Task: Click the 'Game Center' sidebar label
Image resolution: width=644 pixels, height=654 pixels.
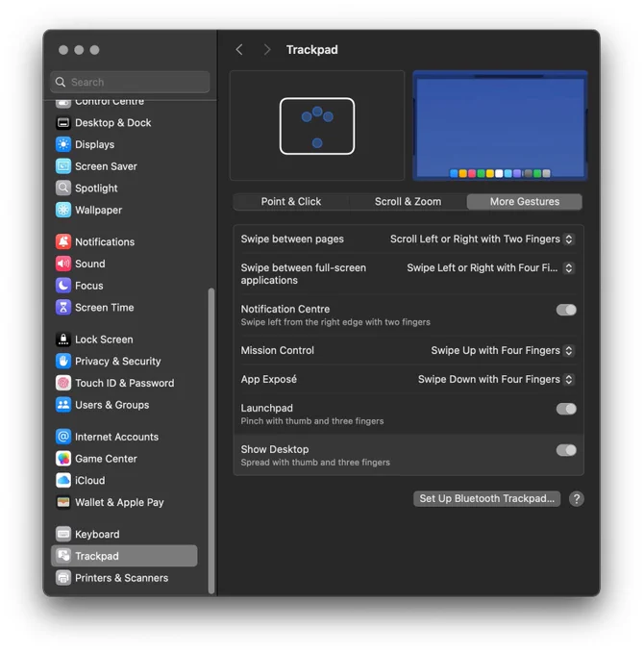Action: coord(106,459)
